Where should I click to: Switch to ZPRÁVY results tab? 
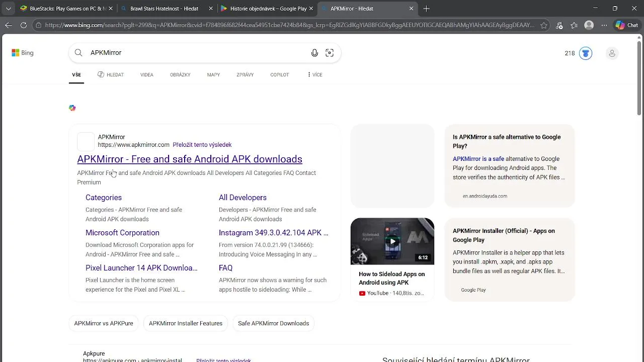point(245,75)
